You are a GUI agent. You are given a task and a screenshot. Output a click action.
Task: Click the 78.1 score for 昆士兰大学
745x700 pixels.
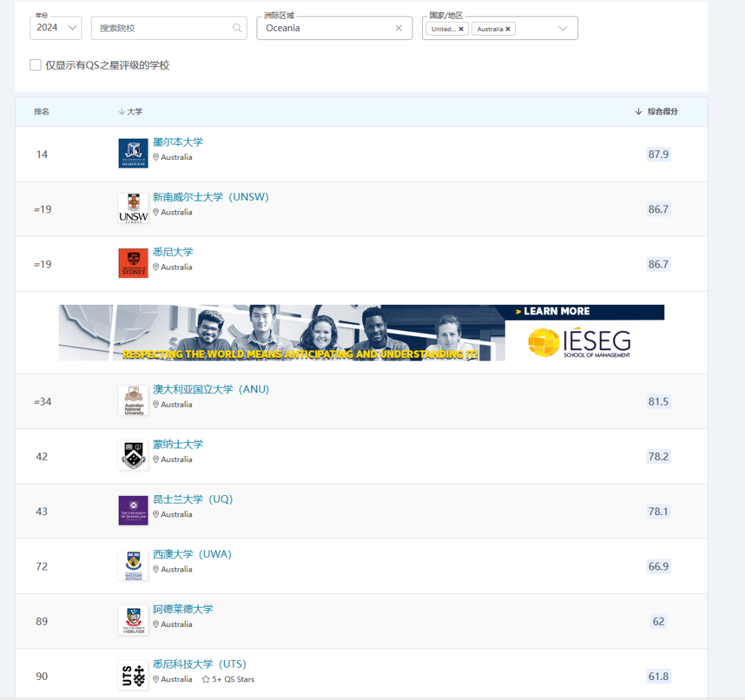pyautogui.click(x=659, y=512)
